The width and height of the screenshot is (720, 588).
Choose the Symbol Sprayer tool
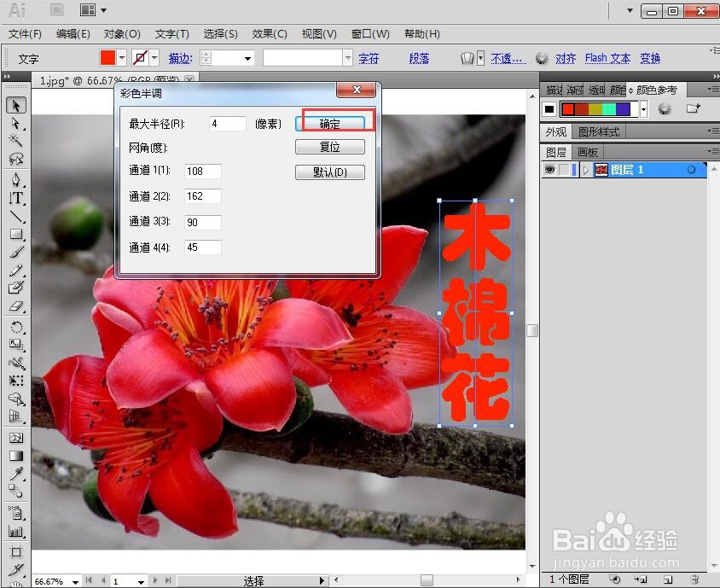coord(16,512)
